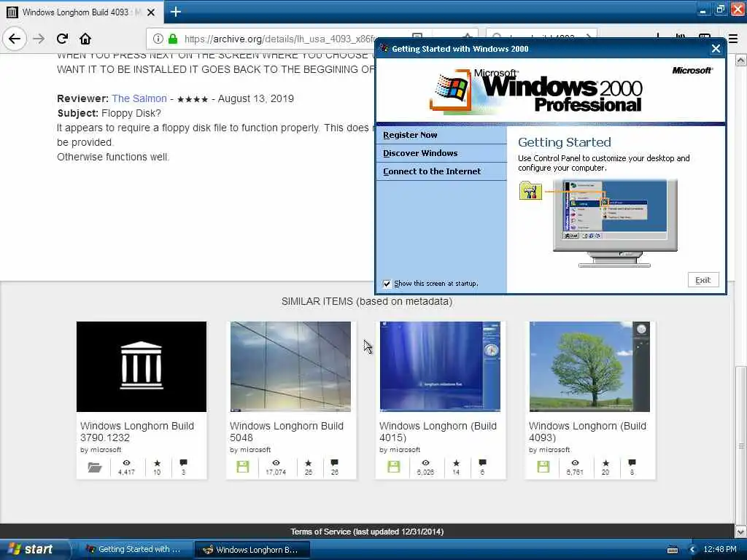Click views eye icon on Build 3790.1232 card
This screenshot has height=560, width=747.
click(x=126, y=463)
